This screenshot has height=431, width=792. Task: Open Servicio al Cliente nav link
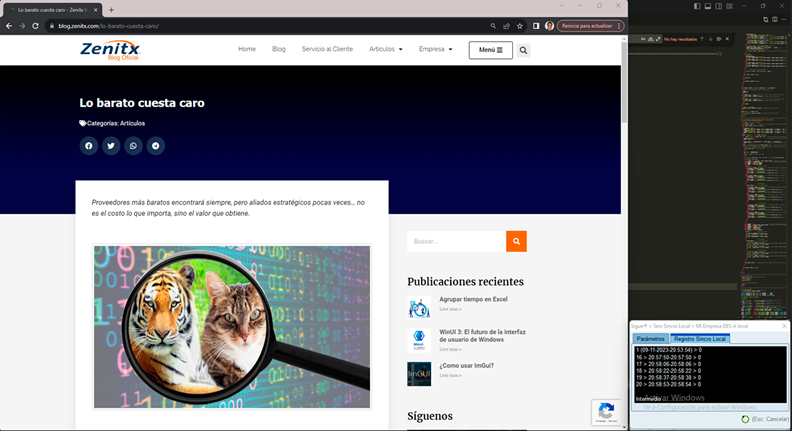click(x=327, y=49)
